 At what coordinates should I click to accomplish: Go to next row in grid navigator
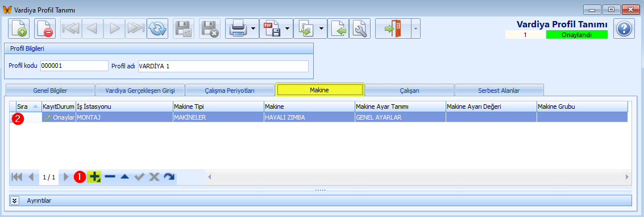66,177
